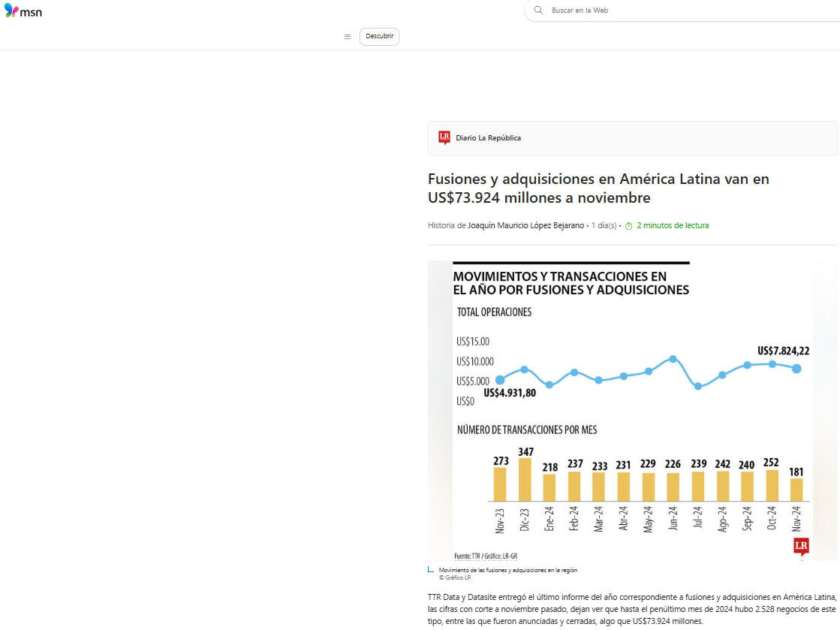
Task: Click the Oct-24 bar showing 252
Action: [772, 485]
